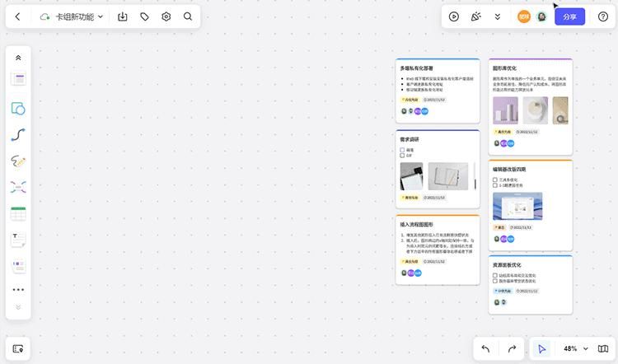
Task: Open board settings via the hexagon gear icon
Action: tap(166, 16)
